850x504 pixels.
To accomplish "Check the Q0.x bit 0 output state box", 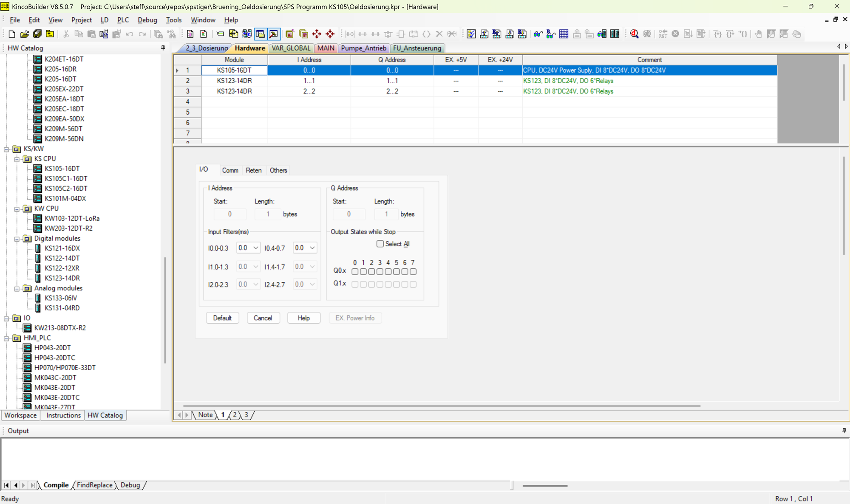I will point(354,271).
